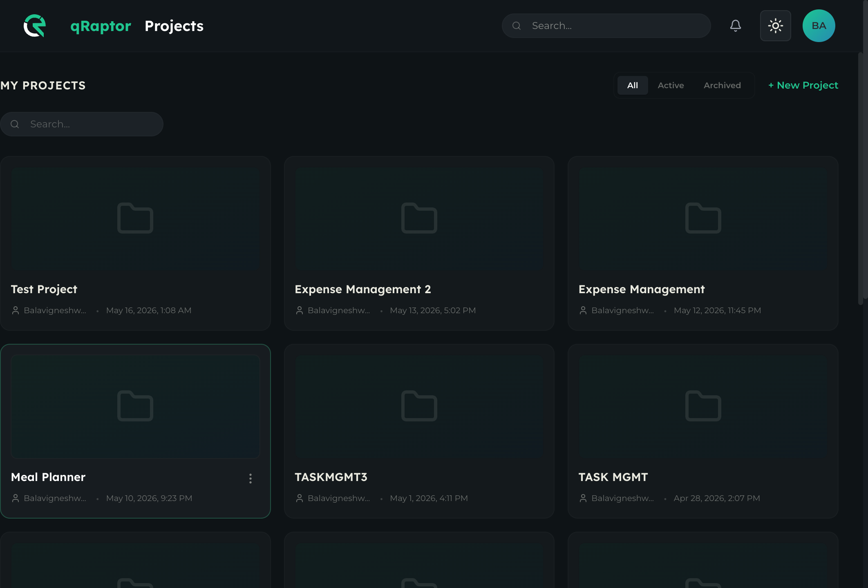The width and height of the screenshot is (868, 588).
Task: Click the user icon on the Test Project card
Action: pyautogui.click(x=16, y=310)
